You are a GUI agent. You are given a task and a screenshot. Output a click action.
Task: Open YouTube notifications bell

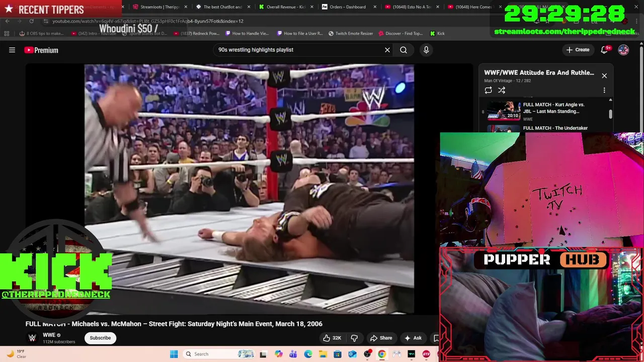(604, 50)
